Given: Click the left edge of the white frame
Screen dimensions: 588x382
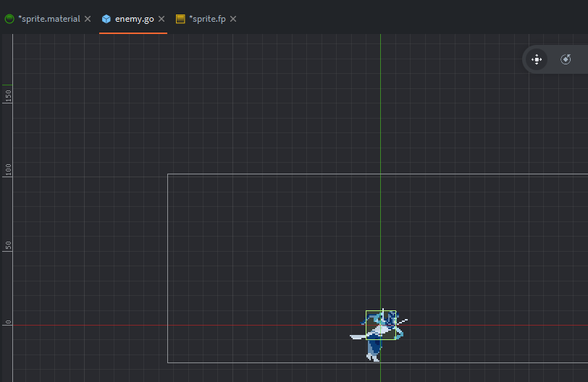Looking at the screenshot, I should [x=167, y=268].
